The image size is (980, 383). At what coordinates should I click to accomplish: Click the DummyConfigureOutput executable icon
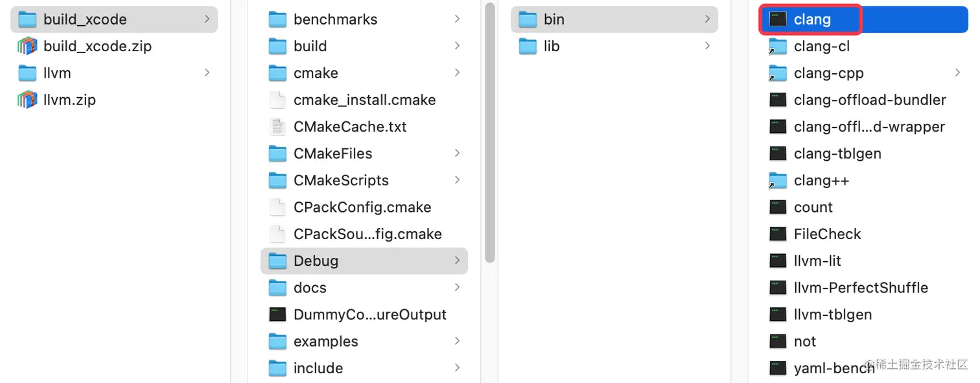[277, 314]
